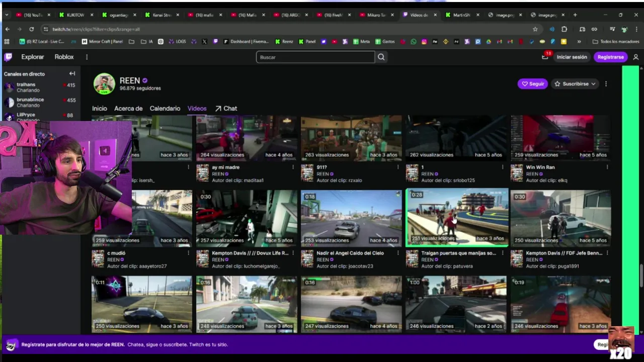Open clip author link maditaa1
Image resolution: width=644 pixels, height=362 pixels.
(x=253, y=180)
